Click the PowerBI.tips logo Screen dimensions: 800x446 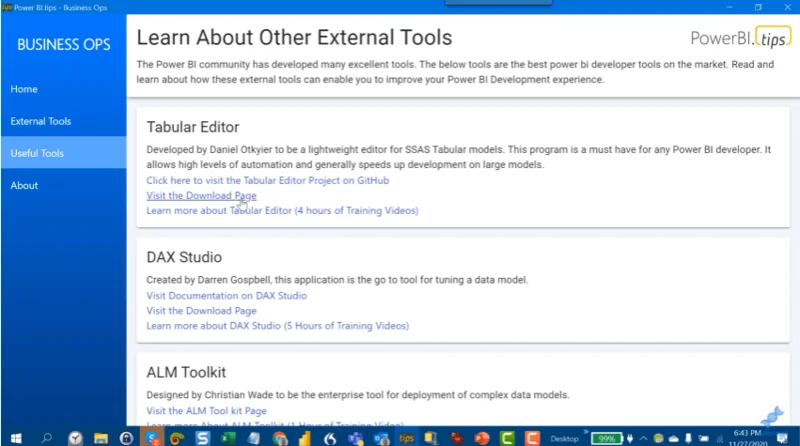pyautogui.click(x=740, y=38)
